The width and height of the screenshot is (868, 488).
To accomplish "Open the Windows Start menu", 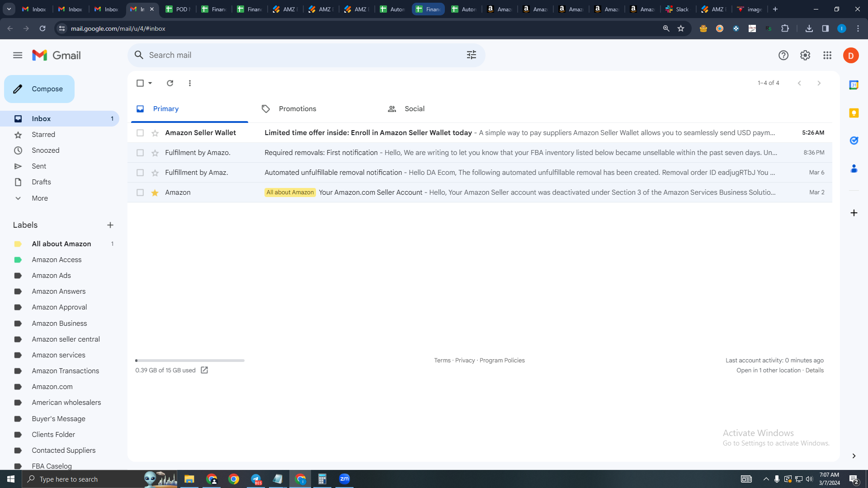I will (x=11, y=479).
